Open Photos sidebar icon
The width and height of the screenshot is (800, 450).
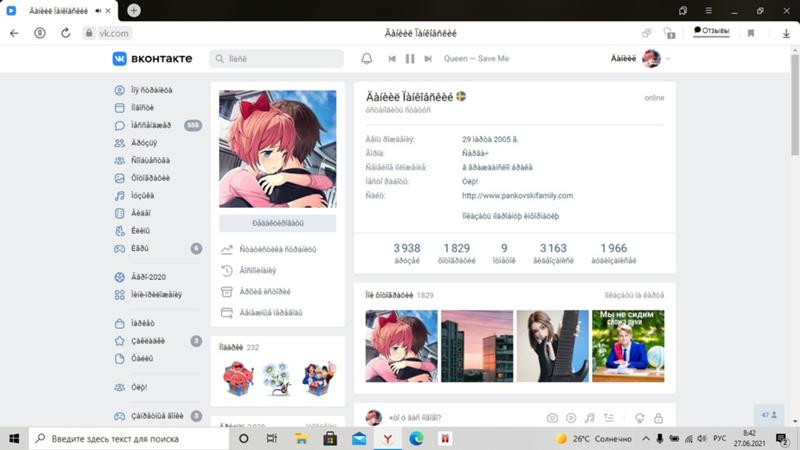point(119,178)
